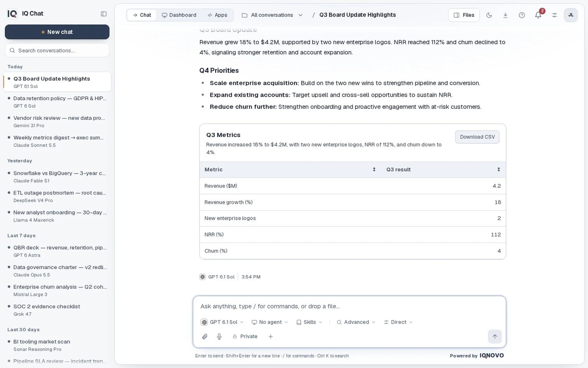Open Weekly metrics digest conversation
The height and width of the screenshot is (368, 588).
[57, 141]
